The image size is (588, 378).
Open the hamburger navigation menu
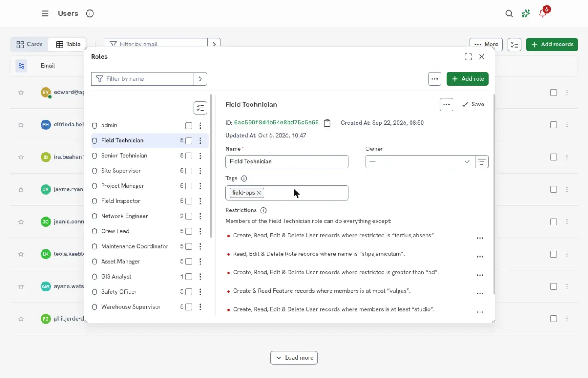pyautogui.click(x=45, y=13)
